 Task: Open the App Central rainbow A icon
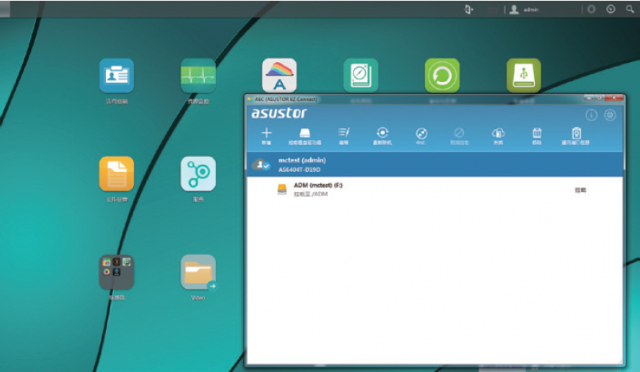pyautogui.click(x=279, y=76)
